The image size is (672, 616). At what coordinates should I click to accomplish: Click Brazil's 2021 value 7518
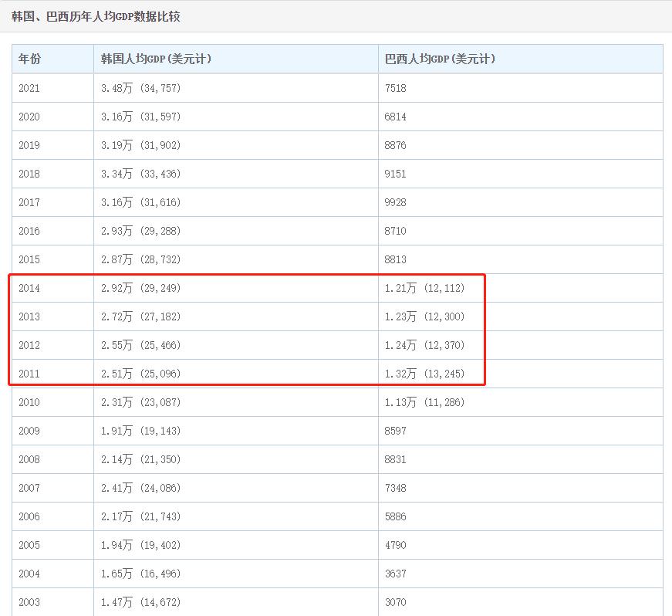(396, 88)
